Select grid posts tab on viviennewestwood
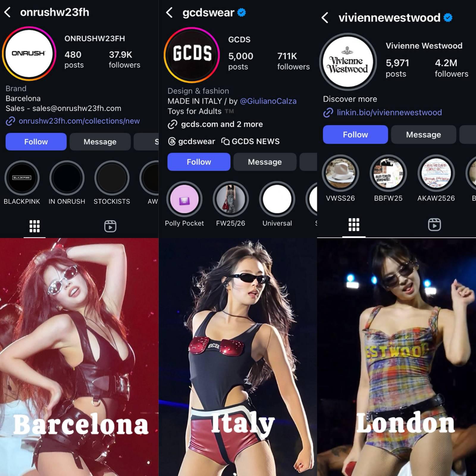 click(354, 225)
